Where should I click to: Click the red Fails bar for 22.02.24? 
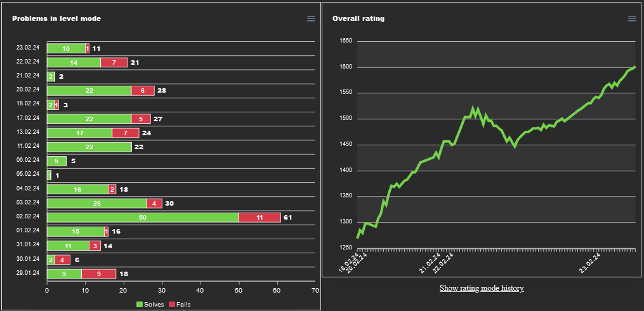[x=114, y=62]
